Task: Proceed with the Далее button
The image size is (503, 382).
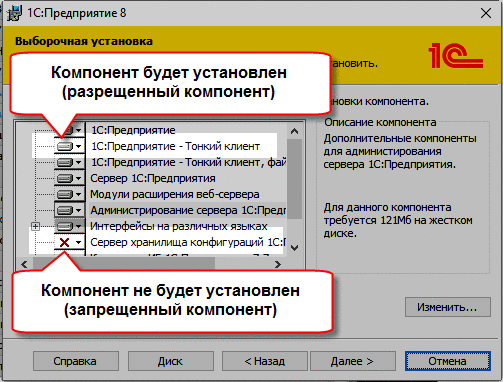Action: tap(353, 361)
